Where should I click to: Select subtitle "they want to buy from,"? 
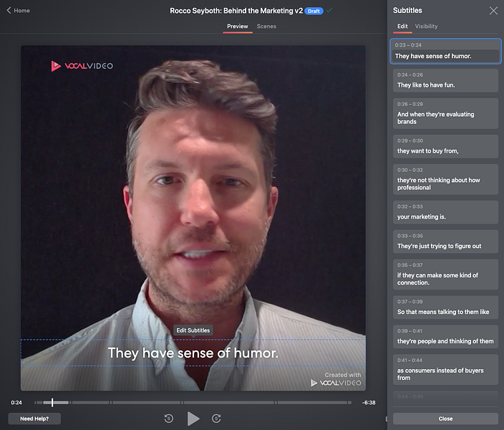[445, 146]
